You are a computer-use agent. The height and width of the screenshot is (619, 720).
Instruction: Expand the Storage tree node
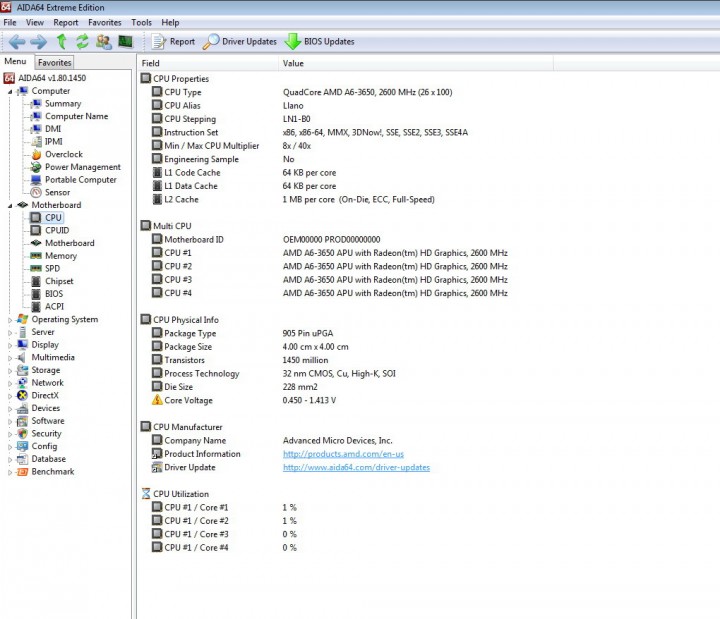(10, 371)
